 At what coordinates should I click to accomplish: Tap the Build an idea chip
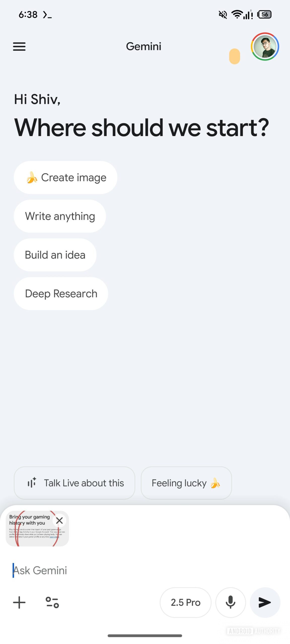[x=55, y=255]
